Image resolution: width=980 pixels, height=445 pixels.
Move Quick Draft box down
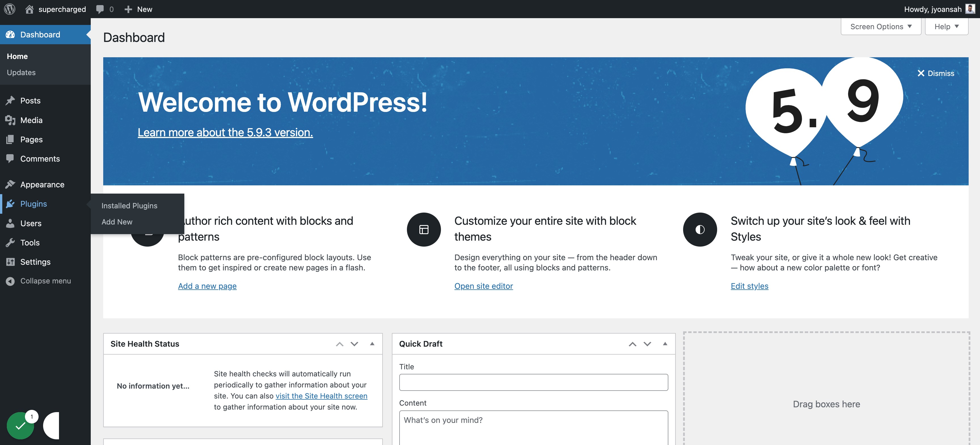click(647, 344)
